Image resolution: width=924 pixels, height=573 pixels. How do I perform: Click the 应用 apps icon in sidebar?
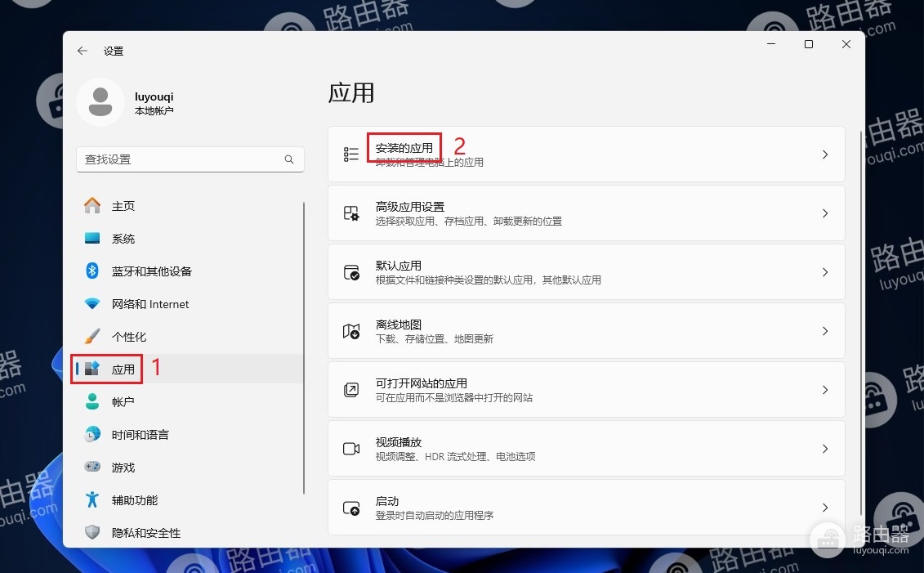92,369
